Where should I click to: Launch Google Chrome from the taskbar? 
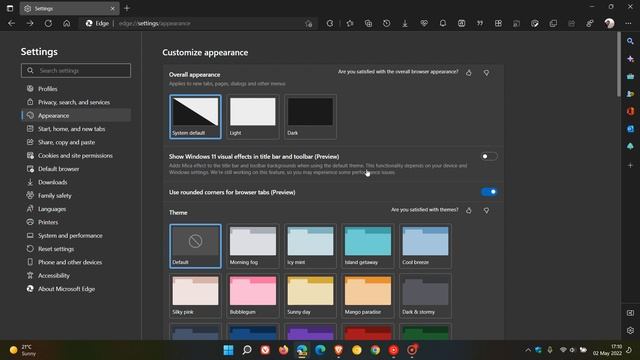tap(375, 350)
